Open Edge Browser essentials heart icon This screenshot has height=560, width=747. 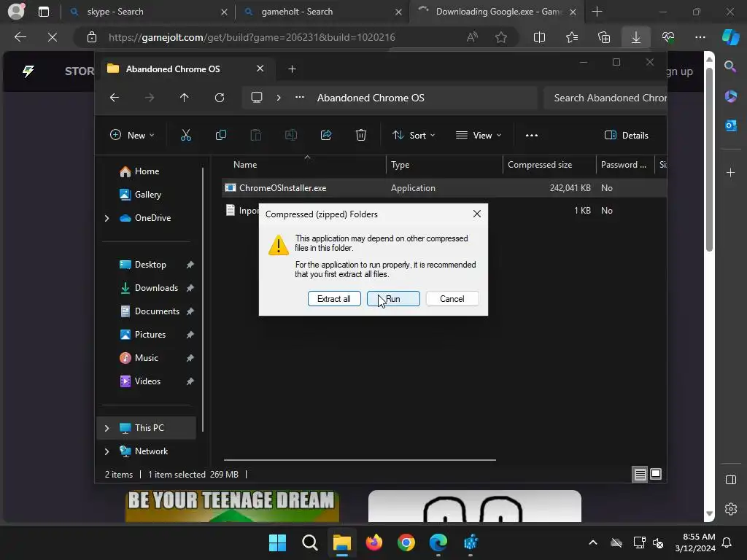668,37
